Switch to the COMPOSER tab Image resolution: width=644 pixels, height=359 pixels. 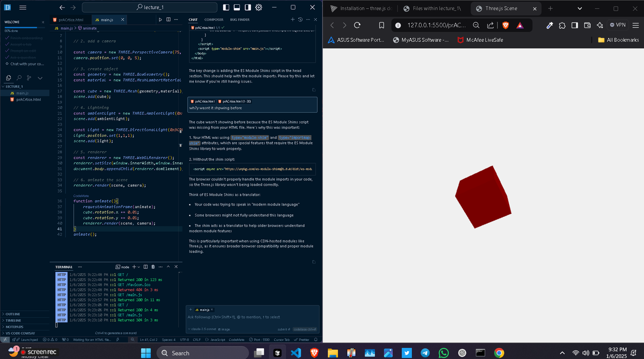[x=214, y=19]
